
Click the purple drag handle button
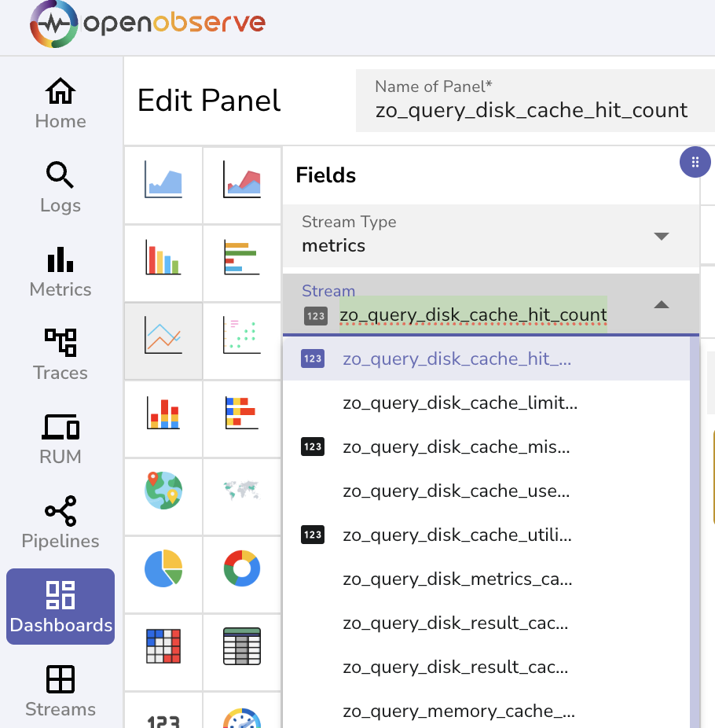pyautogui.click(x=695, y=163)
